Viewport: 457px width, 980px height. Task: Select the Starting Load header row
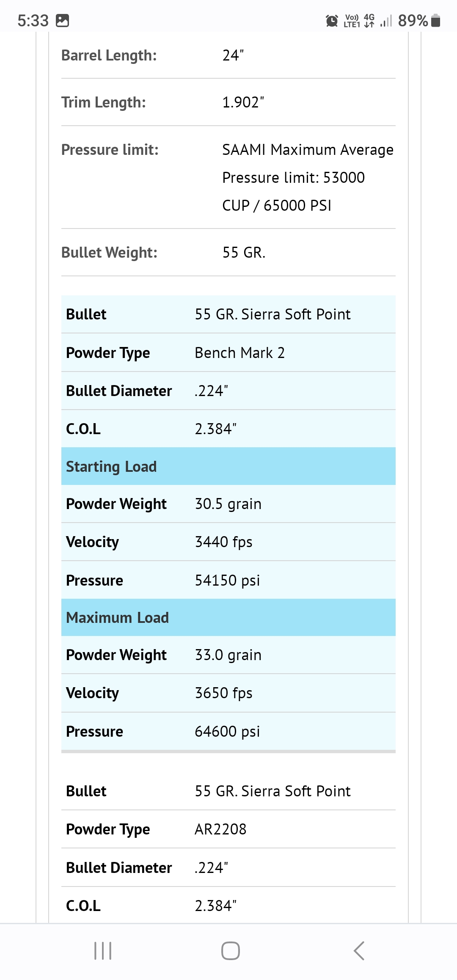tap(228, 466)
